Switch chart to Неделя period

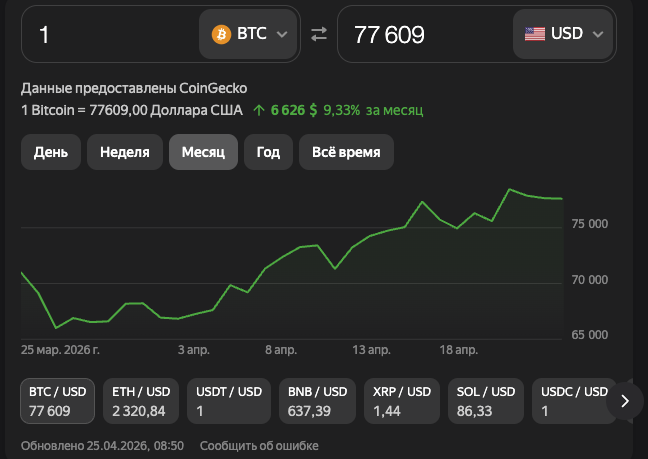(x=125, y=152)
